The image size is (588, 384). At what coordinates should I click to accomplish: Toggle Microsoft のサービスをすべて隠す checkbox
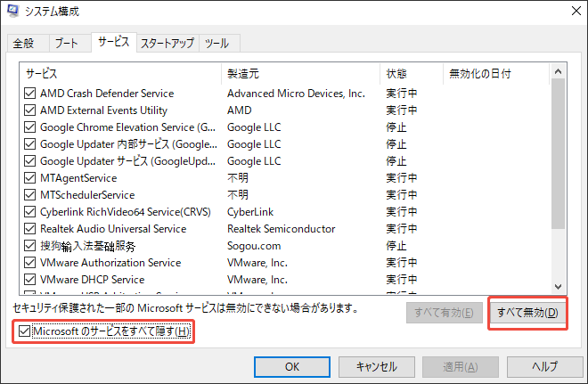click(x=24, y=331)
